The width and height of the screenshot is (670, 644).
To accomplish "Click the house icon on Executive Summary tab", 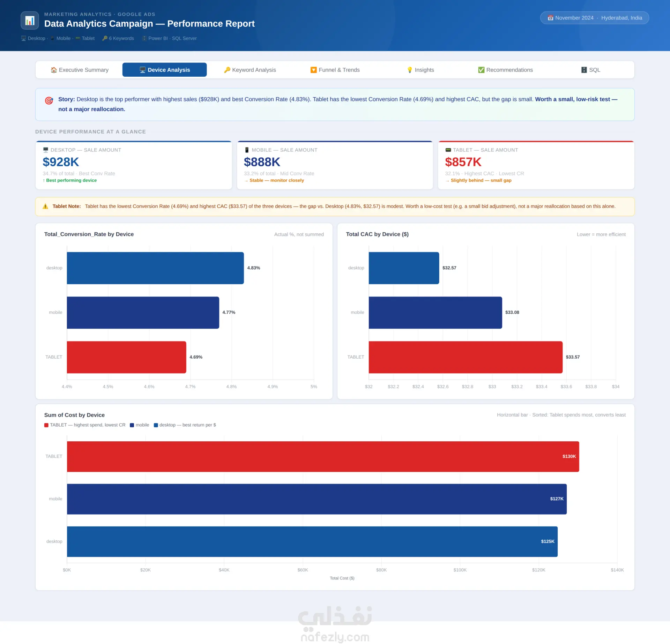I will click(54, 70).
